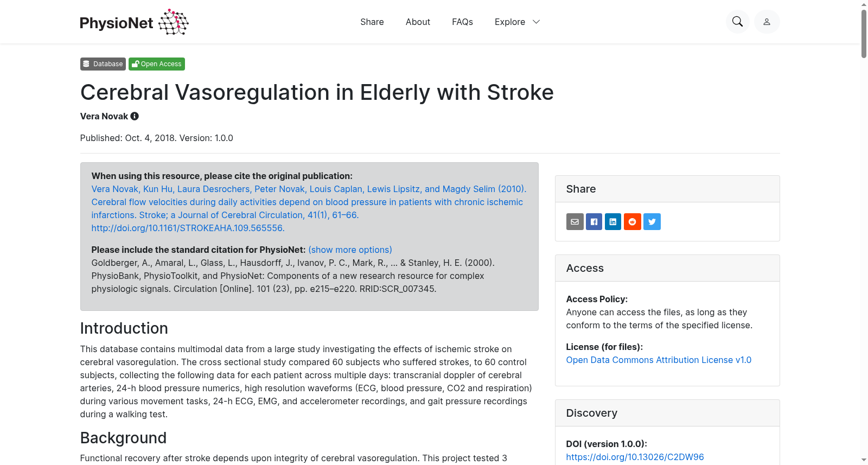The width and height of the screenshot is (868, 465).
Task: Share on Reddit icon
Action: 633,221
